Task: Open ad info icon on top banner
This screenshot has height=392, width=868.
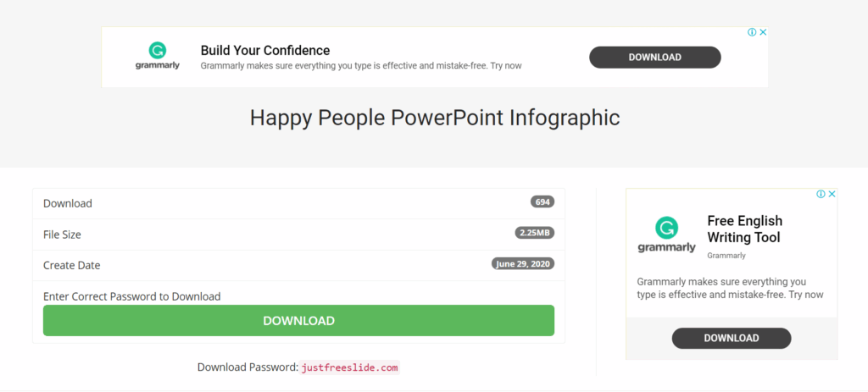Action: [752, 32]
